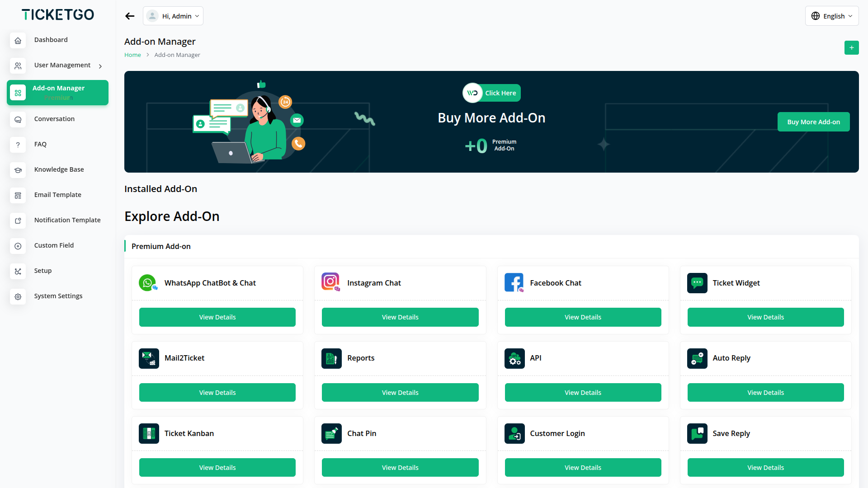Image resolution: width=868 pixels, height=488 pixels.
Task: Click the WhatsApp ChatBot add-on icon
Action: click(148, 283)
